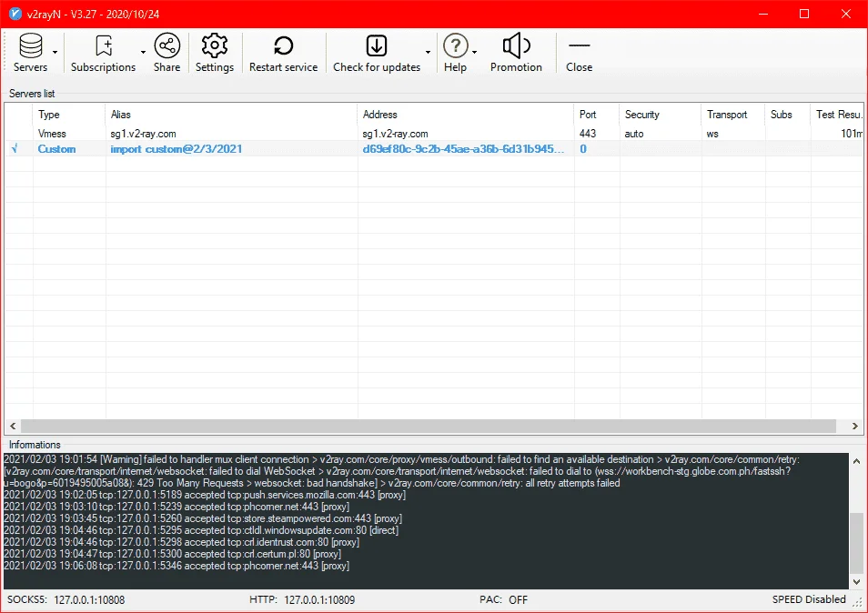Image resolution: width=868 pixels, height=613 pixels.
Task: Select the sg1.v2-ray.com address cell
Action: click(x=395, y=134)
